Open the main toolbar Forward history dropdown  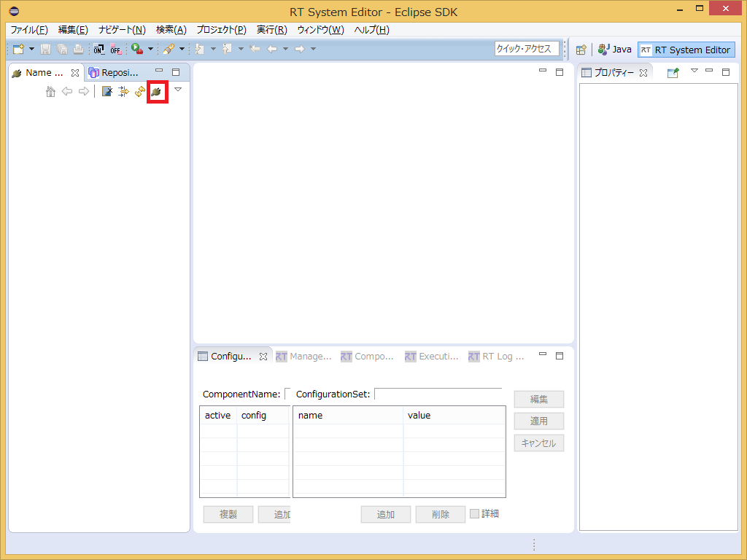(x=313, y=49)
